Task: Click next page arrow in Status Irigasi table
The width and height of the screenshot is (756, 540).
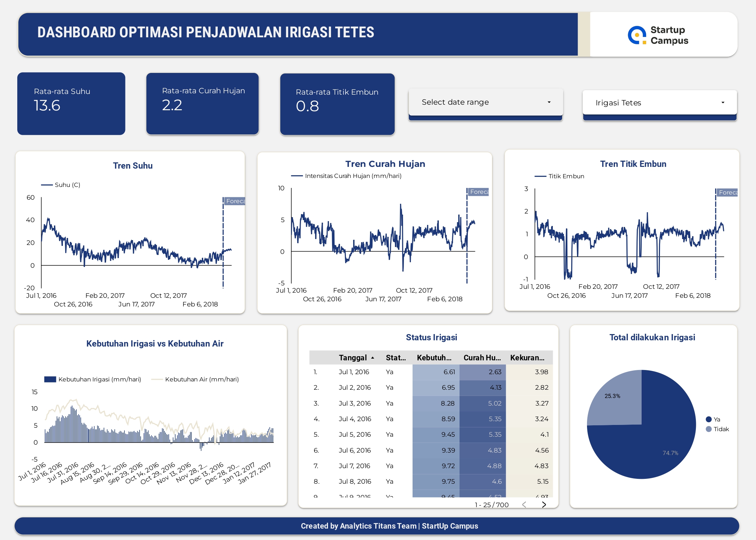Action: (x=544, y=505)
